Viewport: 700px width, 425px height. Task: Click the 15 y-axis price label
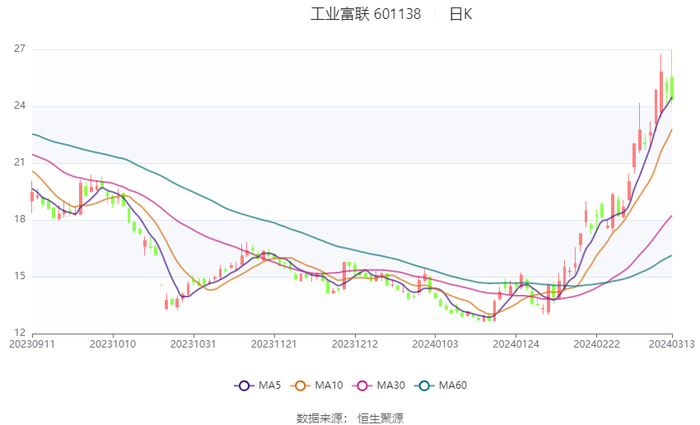tap(20, 276)
